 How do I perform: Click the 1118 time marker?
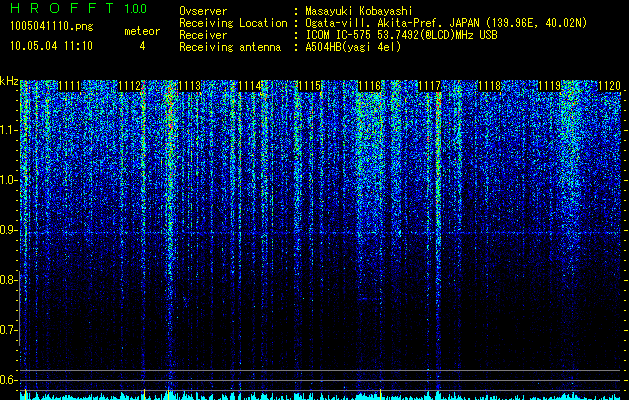(x=490, y=86)
